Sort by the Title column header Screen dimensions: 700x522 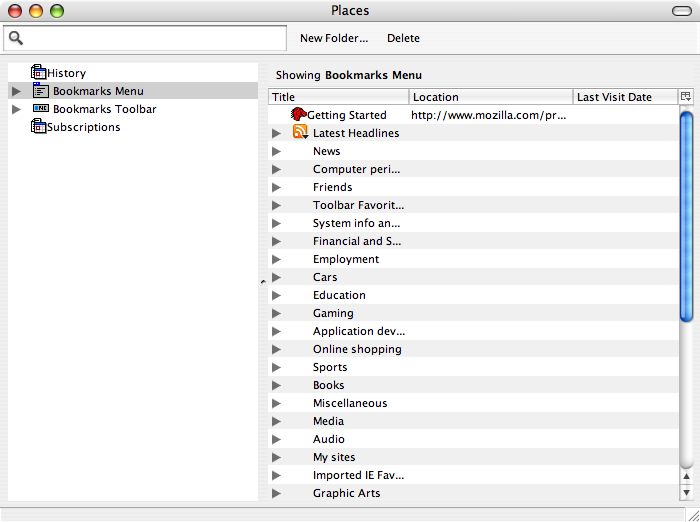coord(339,97)
